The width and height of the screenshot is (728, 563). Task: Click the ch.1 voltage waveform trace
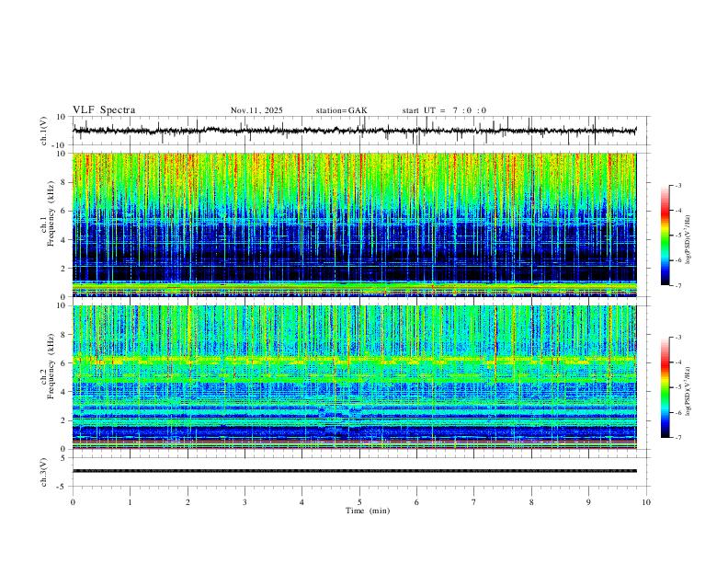pos(355,131)
